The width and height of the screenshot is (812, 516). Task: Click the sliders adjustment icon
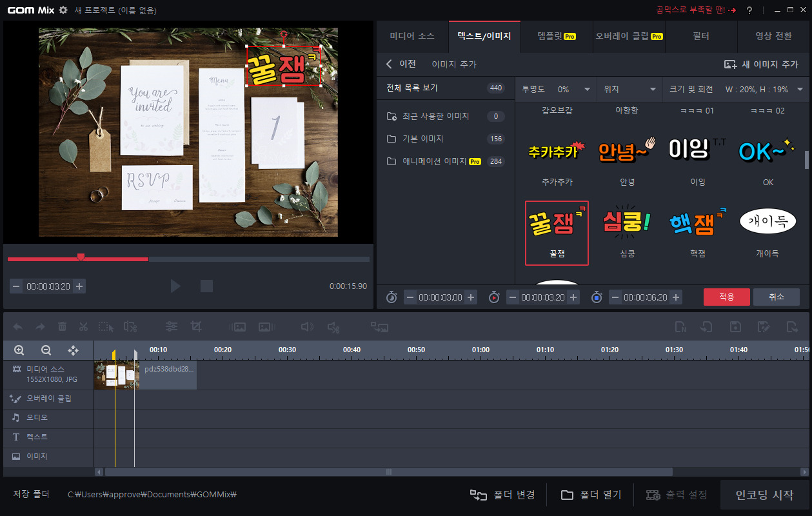pos(172,327)
